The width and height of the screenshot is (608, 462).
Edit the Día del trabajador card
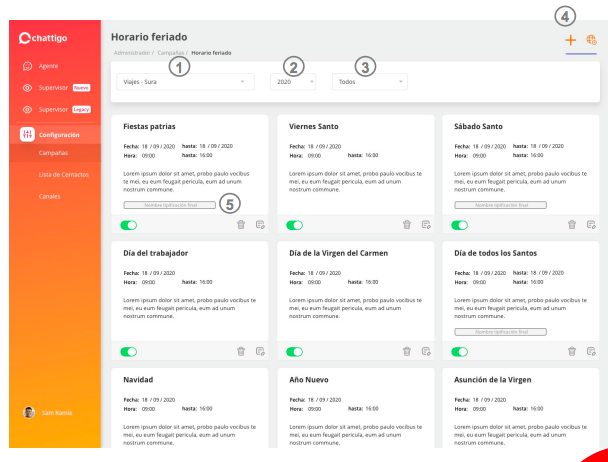coord(260,351)
